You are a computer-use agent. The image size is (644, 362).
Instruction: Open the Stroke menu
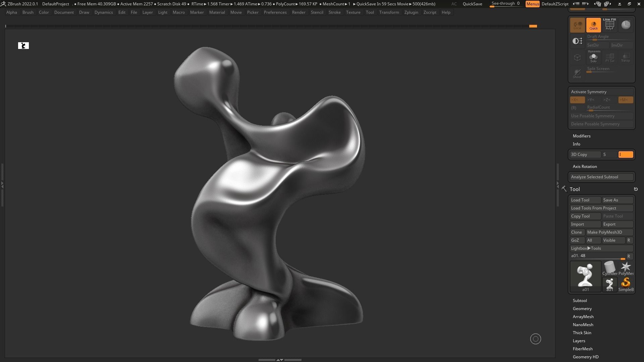pos(334,12)
